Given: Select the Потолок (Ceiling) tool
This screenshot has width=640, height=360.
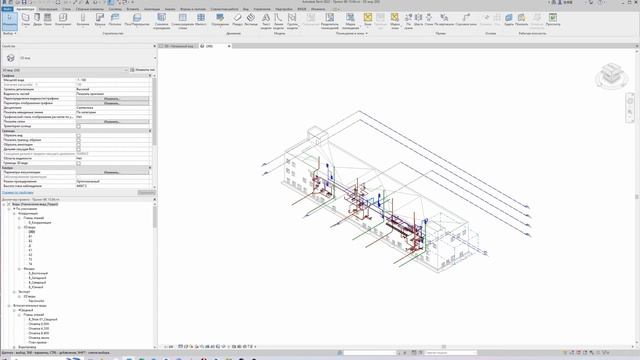Looking at the screenshot, I should [115, 20].
